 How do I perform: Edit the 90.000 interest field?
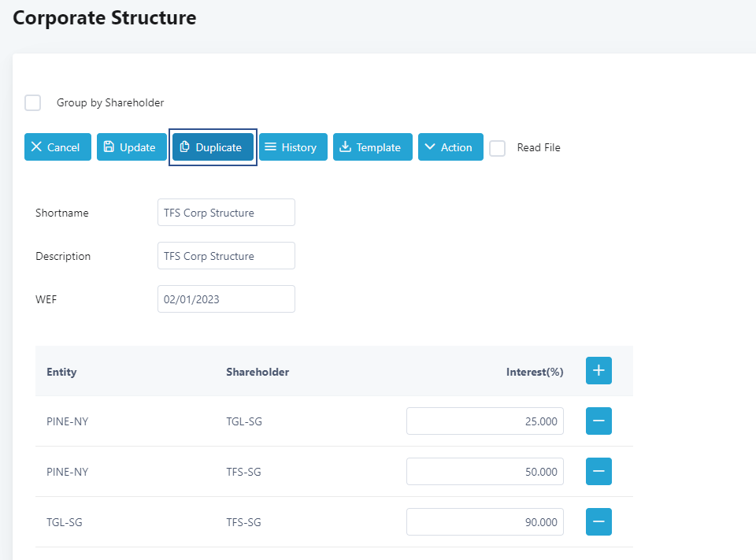484,522
